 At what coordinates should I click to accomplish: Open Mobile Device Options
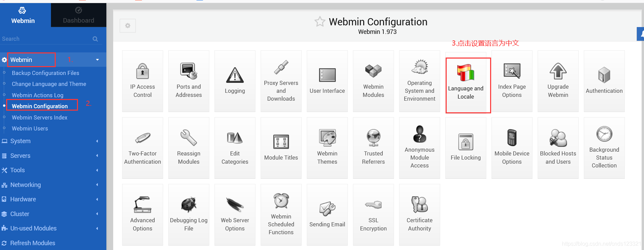coord(512,148)
